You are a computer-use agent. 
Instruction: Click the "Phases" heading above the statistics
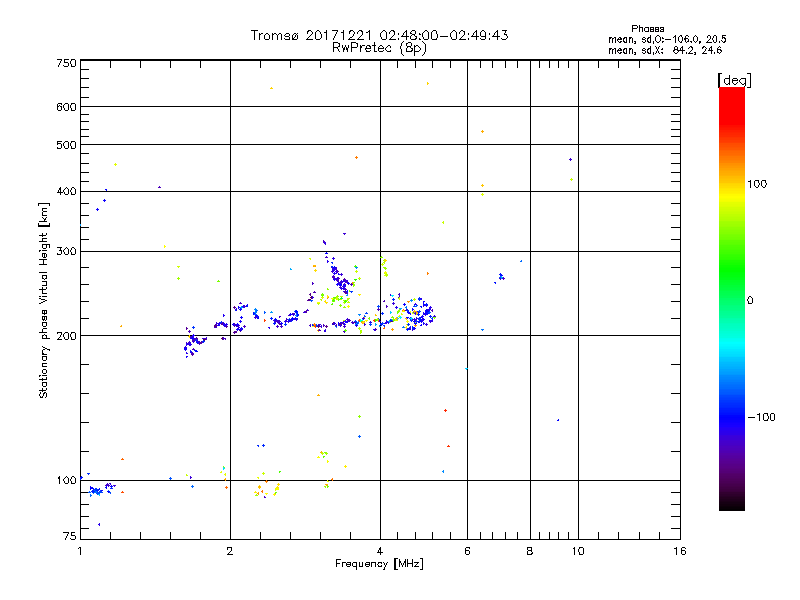click(647, 29)
